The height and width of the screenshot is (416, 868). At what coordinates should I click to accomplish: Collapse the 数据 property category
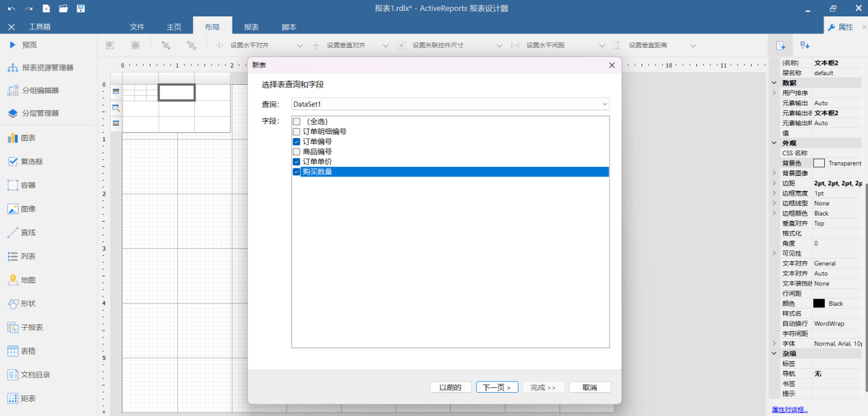(x=774, y=83)
